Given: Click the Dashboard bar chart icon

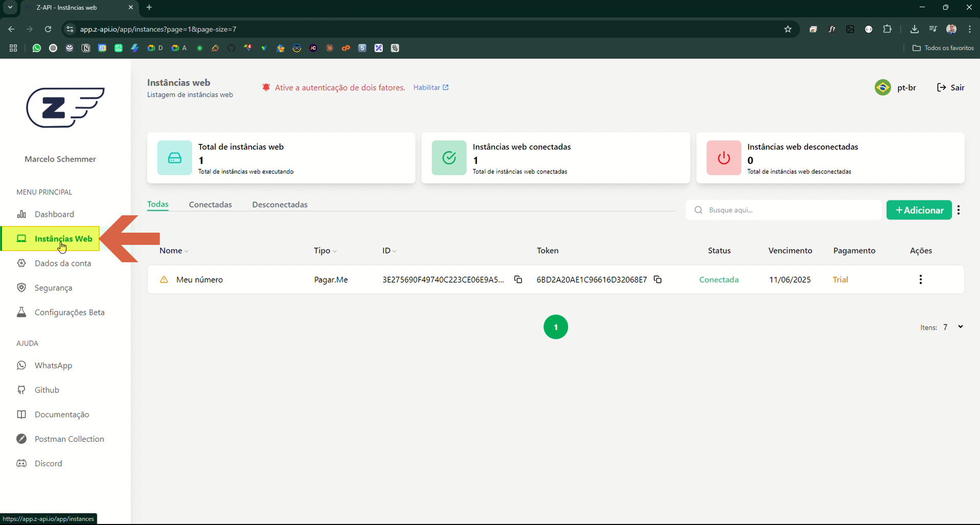Looking at the screenshot, I should coord(21,214).
